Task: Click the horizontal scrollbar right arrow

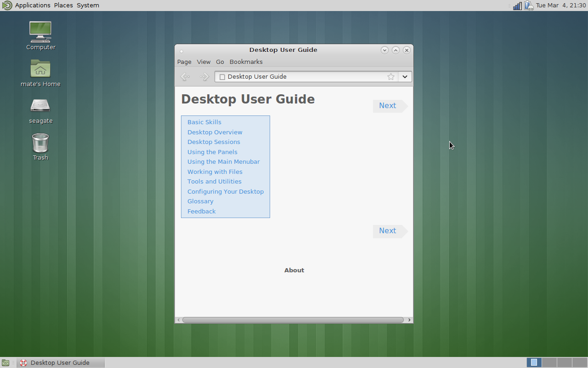Action: [409, 320]
